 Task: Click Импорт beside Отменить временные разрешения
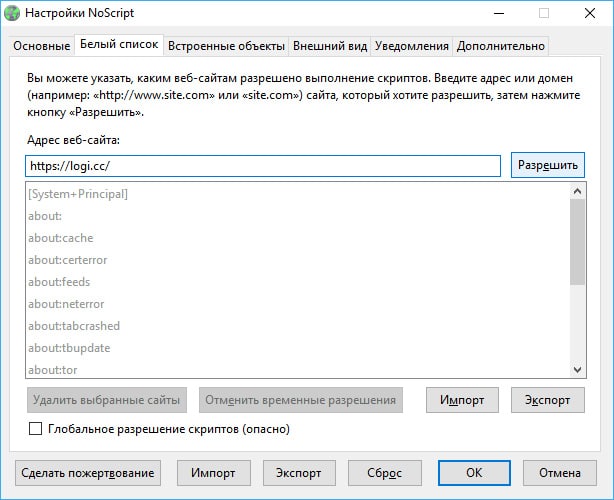tap(462, 400)
